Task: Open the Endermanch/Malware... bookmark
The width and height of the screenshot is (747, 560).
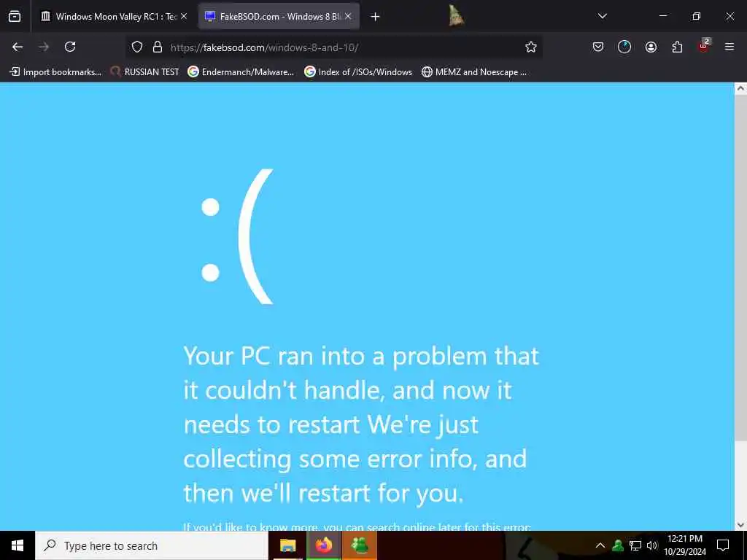Action: tap(241, 72)
